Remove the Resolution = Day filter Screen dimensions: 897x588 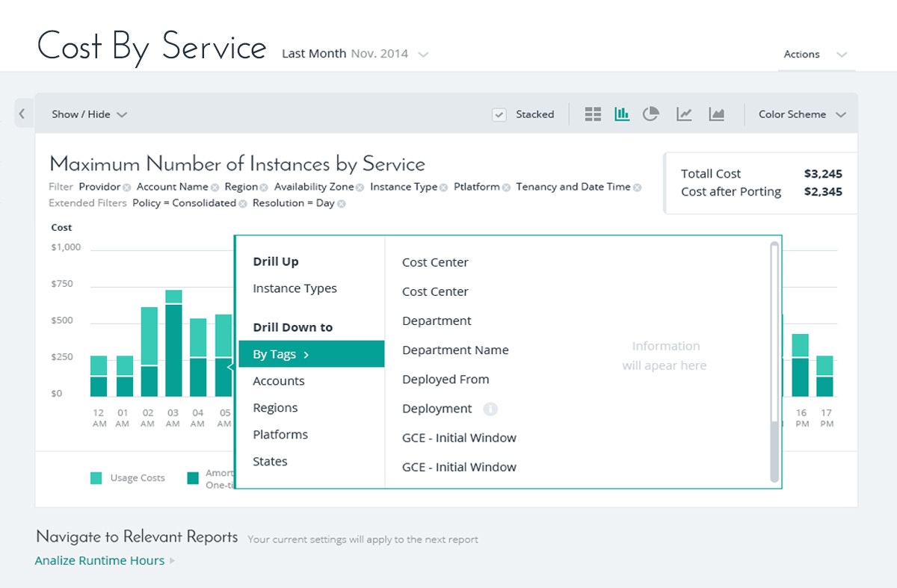tap(342, 204)
